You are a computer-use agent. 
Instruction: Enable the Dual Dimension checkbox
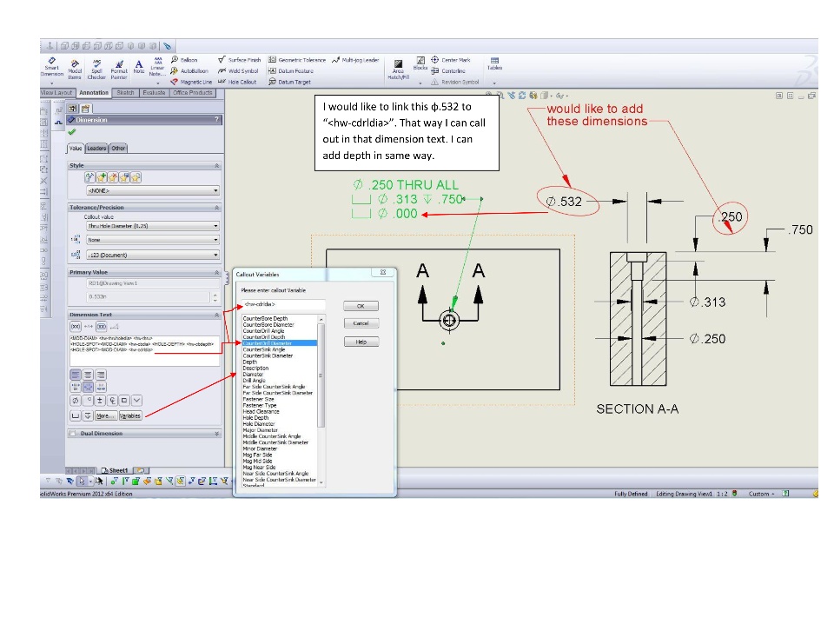pos(73,433)
